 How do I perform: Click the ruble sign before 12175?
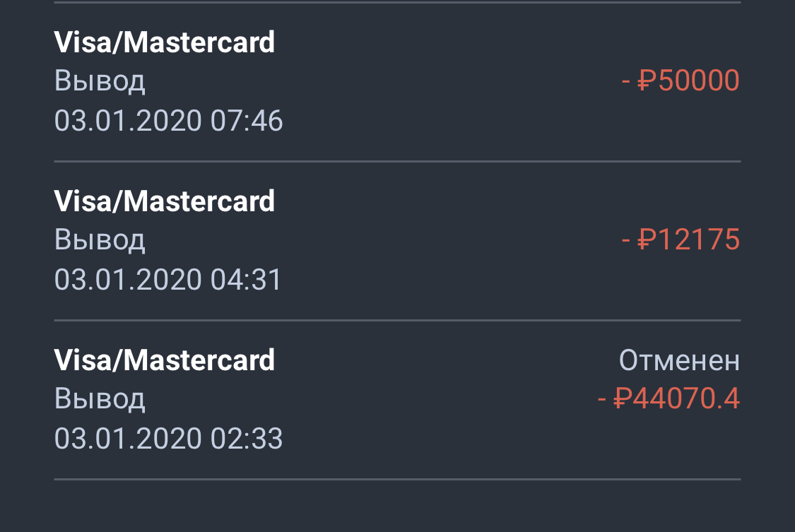coord(645,240)
